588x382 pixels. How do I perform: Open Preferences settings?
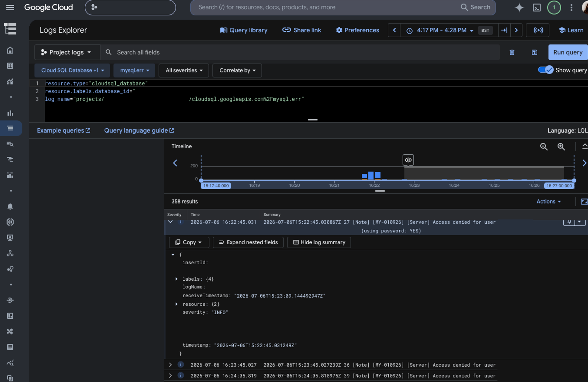(357, 30)
